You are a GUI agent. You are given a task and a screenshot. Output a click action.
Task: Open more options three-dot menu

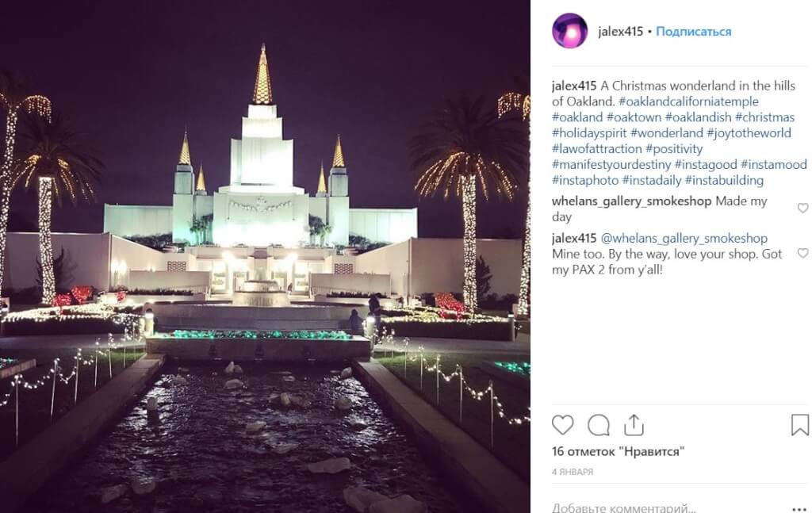(800, 509)
